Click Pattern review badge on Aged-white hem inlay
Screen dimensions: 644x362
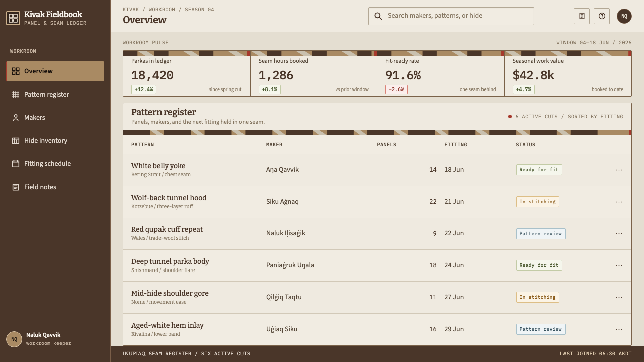[540, 329]
